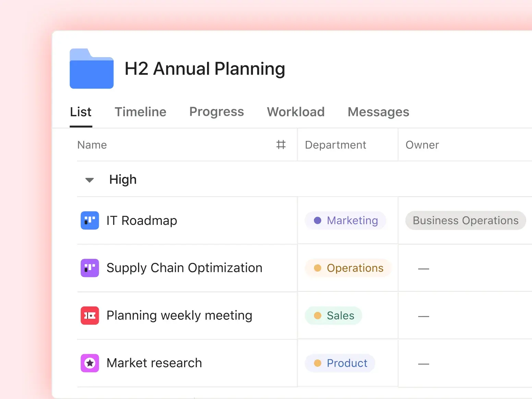532x399 pixels.
Task: Collapse the High priority group
Action: [x=89, y=180]
